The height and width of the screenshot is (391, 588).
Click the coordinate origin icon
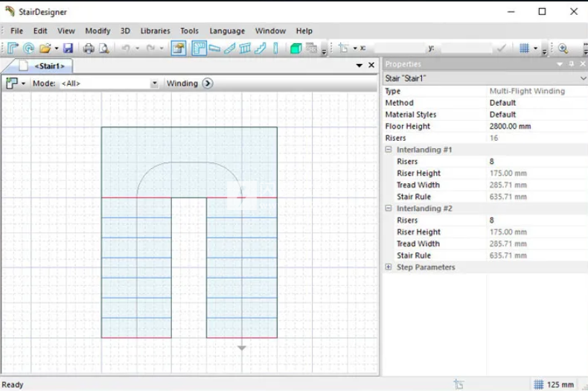tap(343, 48)
